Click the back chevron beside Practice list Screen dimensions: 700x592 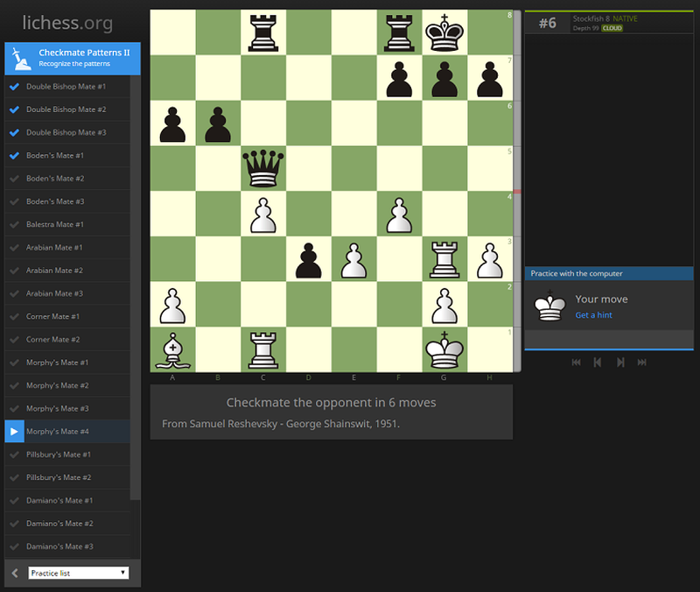point(15,573)
